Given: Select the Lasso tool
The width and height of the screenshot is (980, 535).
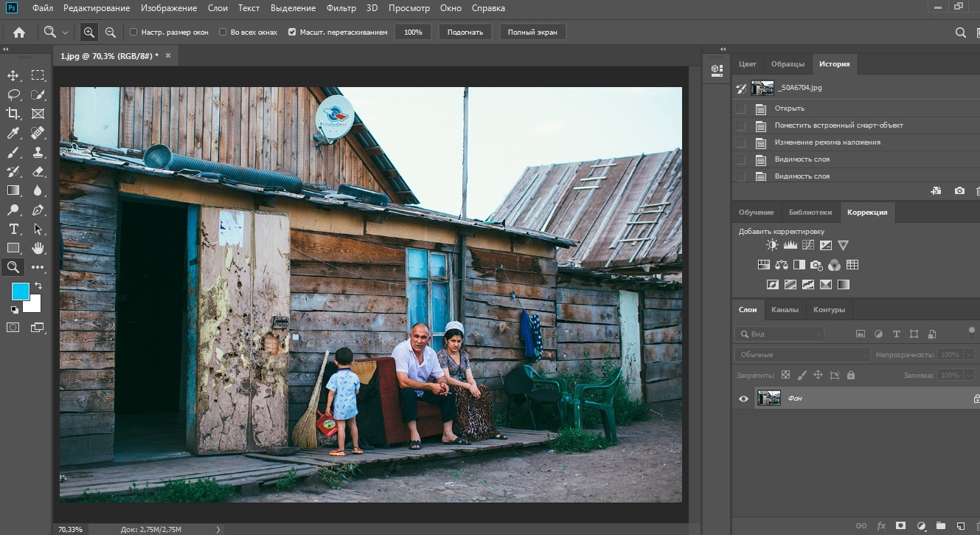Looking at the screenshot, I should (13, 94).
